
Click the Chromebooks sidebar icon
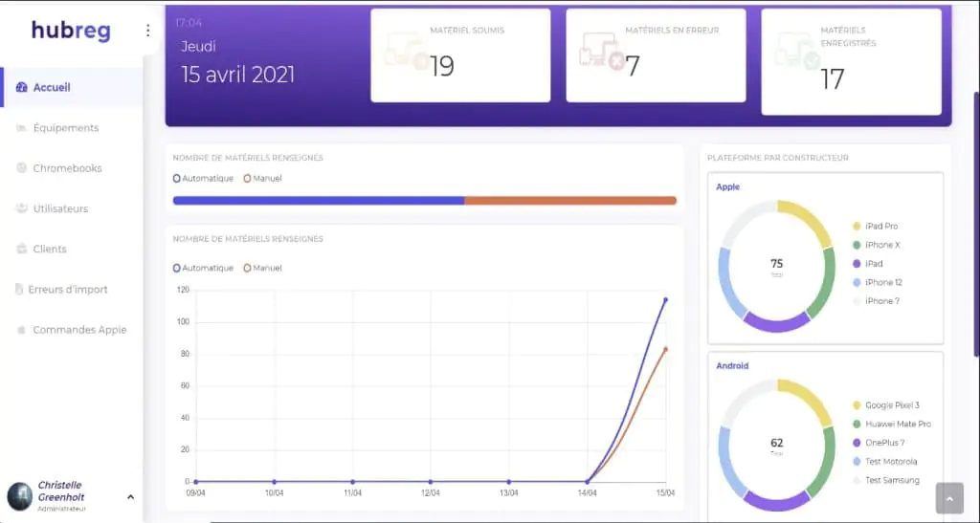point(21,168)
